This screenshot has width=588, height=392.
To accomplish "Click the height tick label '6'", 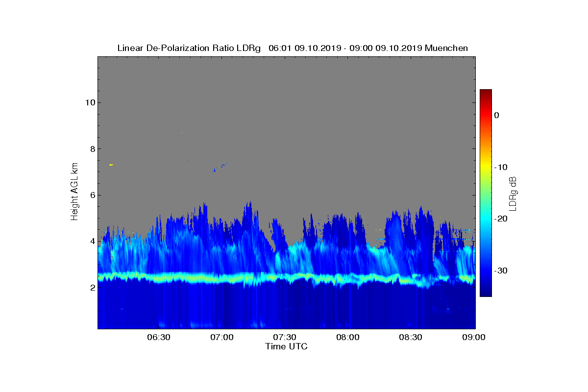I will pyautogui.click(x=92, y=195).
